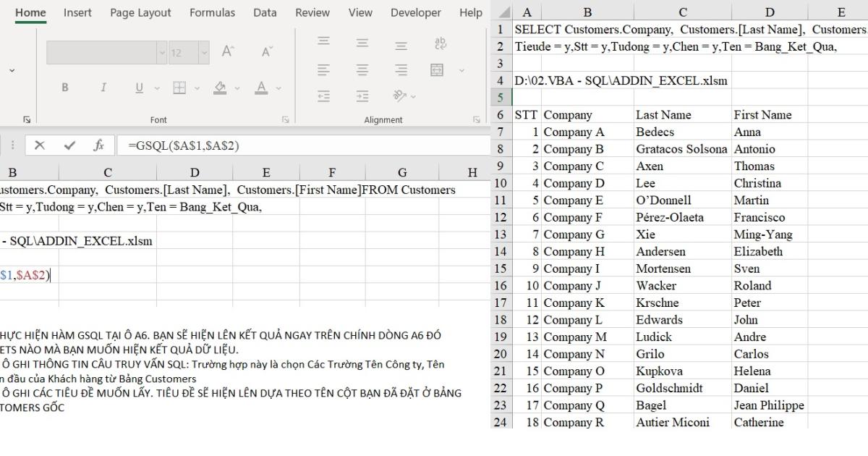Open the Page Layout tab
868x456 pixels.
(x=140, y=12)
